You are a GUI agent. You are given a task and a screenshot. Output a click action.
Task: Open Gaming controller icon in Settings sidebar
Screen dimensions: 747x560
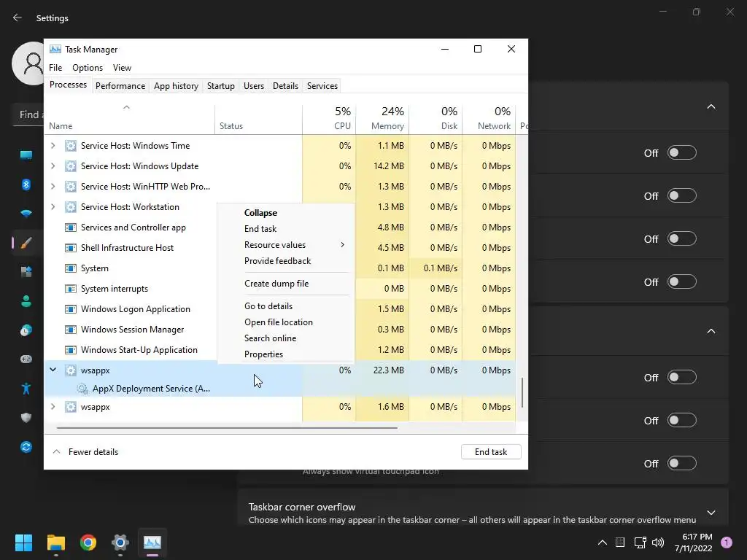point(26,359)
